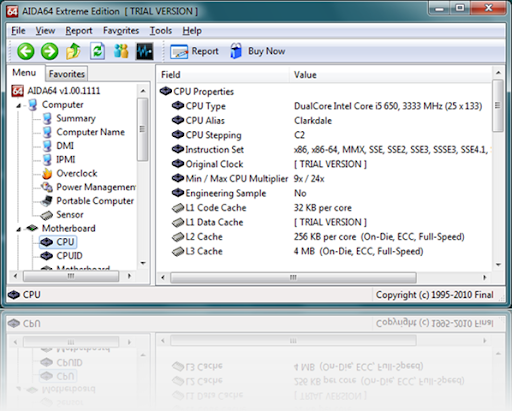The image size is (512, 411).
Task: Open the Manage Users people icon
Action: (x=121, y=51)
